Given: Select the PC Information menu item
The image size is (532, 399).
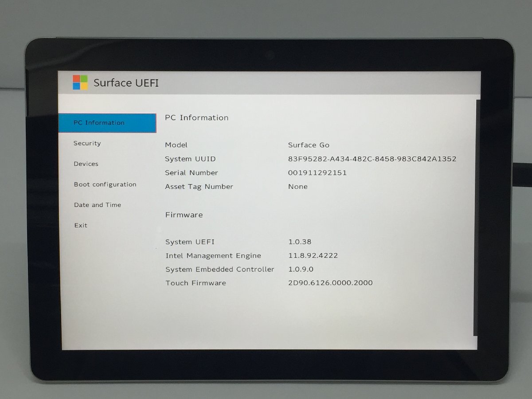Looking at the screenshot, I should pyautogui.click(x=107, y=123).
